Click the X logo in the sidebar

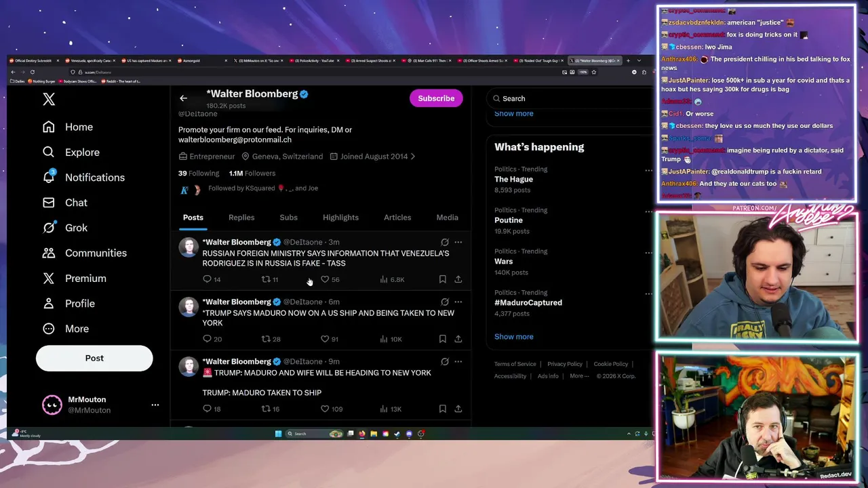tap(49, 100)
